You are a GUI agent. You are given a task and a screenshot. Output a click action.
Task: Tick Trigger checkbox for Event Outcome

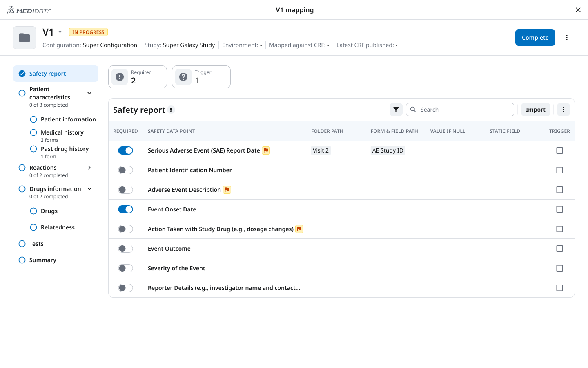click(x=559, y=249)
